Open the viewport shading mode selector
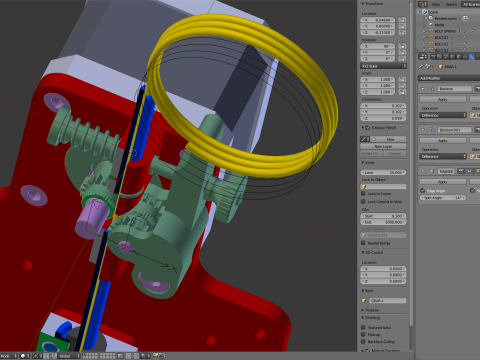This screenshot has height=360, width=480. 25,356
